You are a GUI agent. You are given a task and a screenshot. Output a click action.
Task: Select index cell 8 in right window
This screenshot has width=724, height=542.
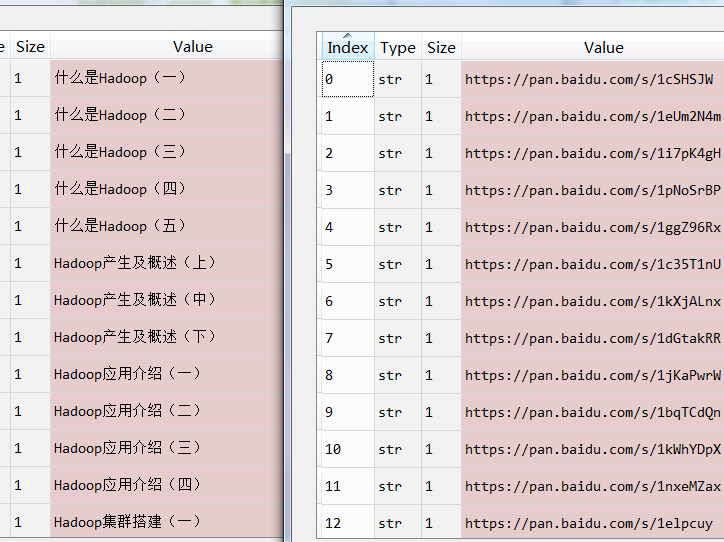(348, 374)
